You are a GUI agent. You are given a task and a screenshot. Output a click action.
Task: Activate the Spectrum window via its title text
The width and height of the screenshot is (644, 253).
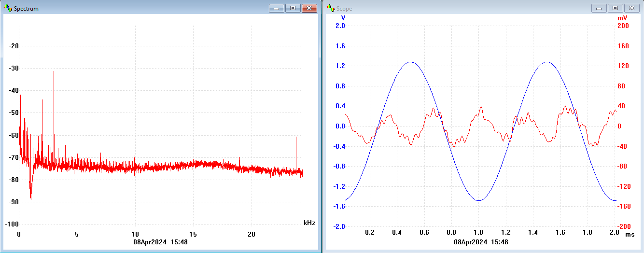click(x=26, y=9)
